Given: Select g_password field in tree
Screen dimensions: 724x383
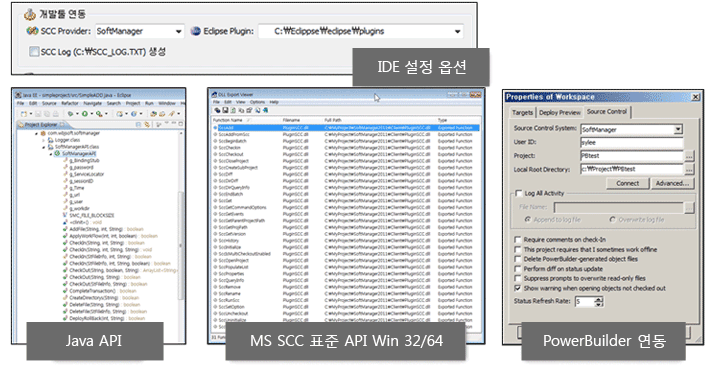Looking at the screenshot, I should pyautogui.click(x=81, y=167).
